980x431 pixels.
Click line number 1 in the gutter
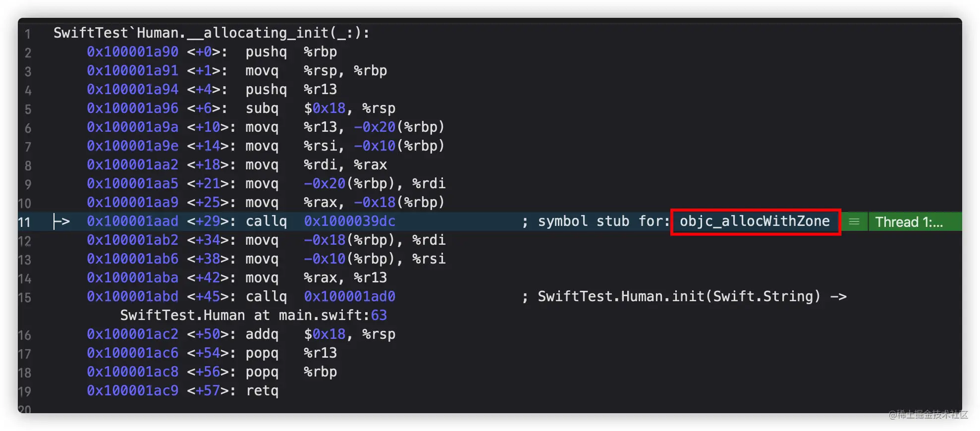(28, 34)
